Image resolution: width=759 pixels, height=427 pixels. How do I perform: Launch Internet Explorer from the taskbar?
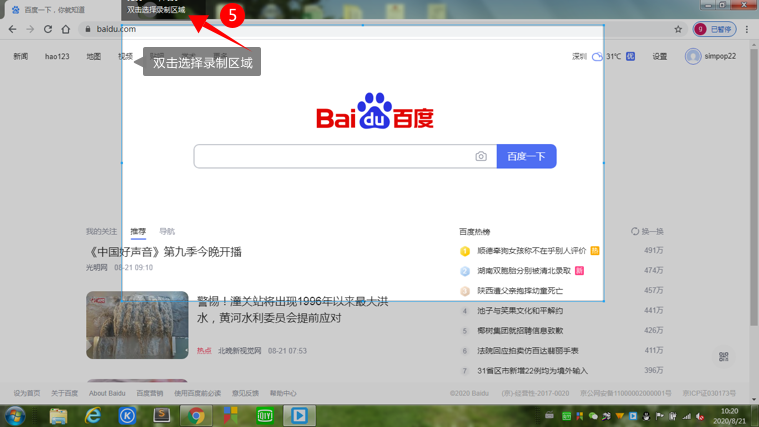click(92, 416)
